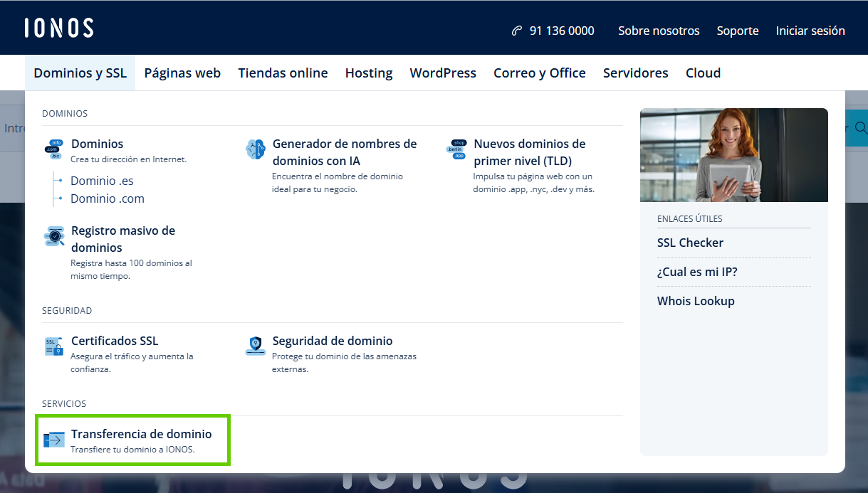
Task: Click Iniciar sesión
Action: coord(810,31)
